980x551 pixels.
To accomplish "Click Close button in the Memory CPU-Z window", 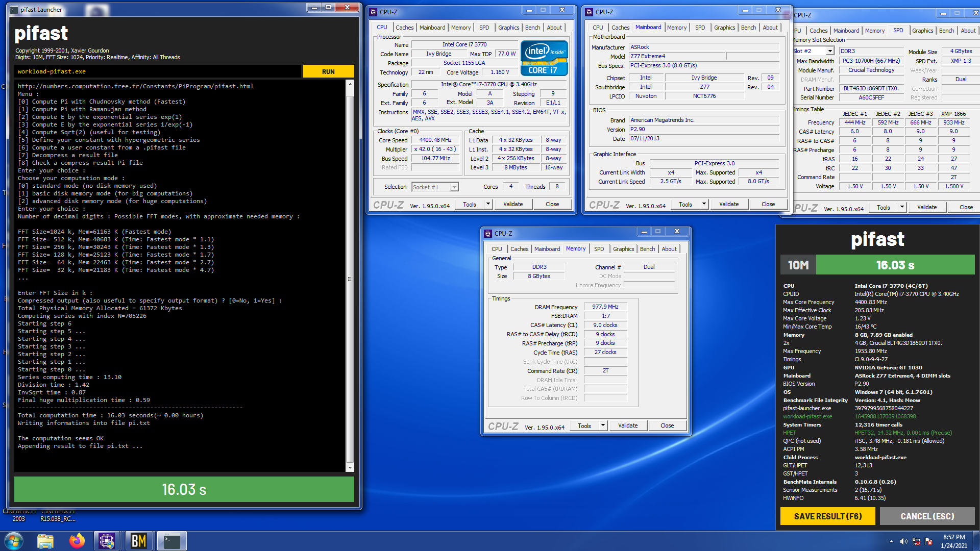I will (667, 425).
